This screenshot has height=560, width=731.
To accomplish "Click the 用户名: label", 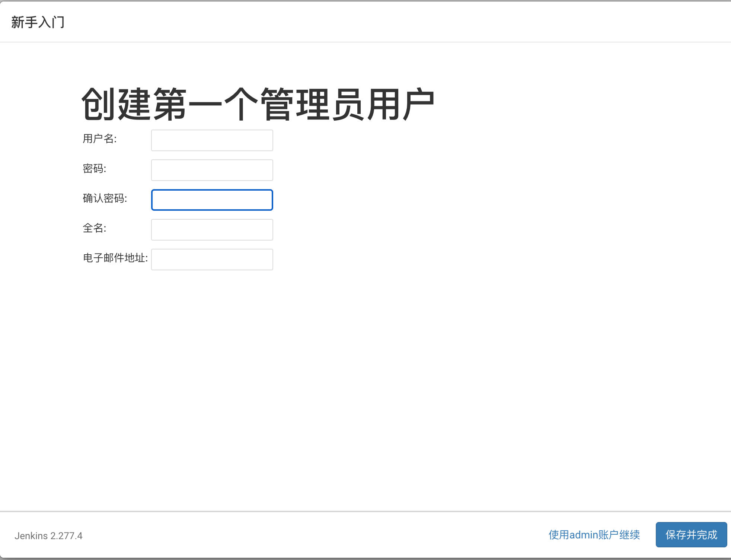I will click(x=100, y=139).
